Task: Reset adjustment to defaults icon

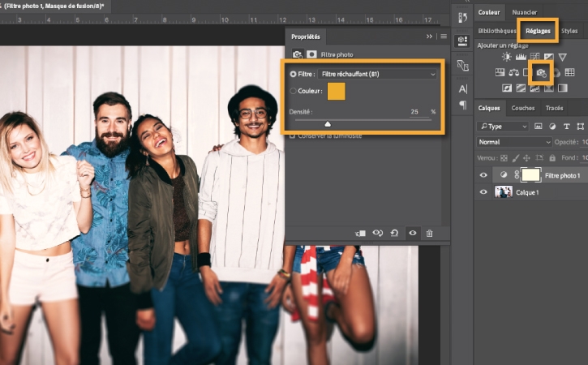Action: [x=395, y=233]
